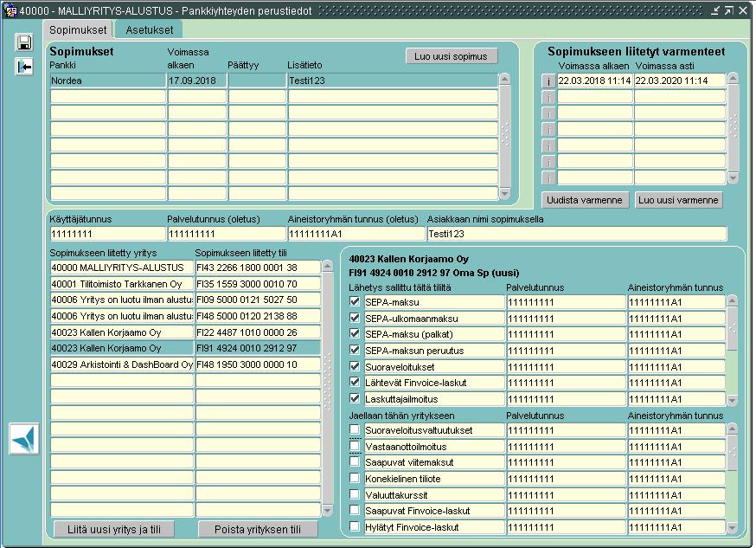Image resolution: width=756 pixels, height=548 pixels.
Task: Enable Valuuttakurssit checkbox
Action: click(x=355, y=494)
